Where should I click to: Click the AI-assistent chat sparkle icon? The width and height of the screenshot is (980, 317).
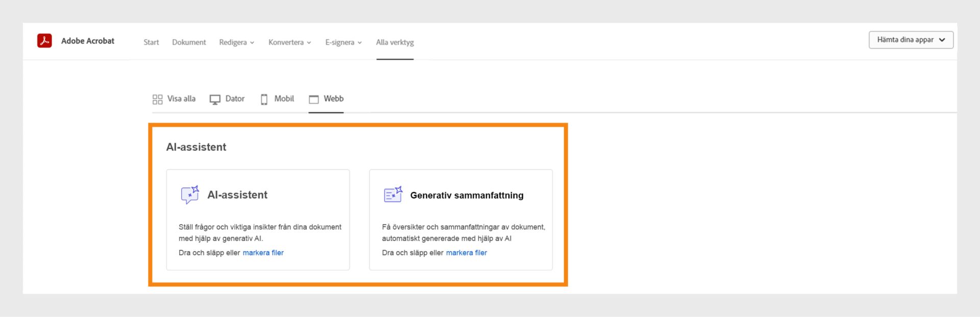[190, 194]
